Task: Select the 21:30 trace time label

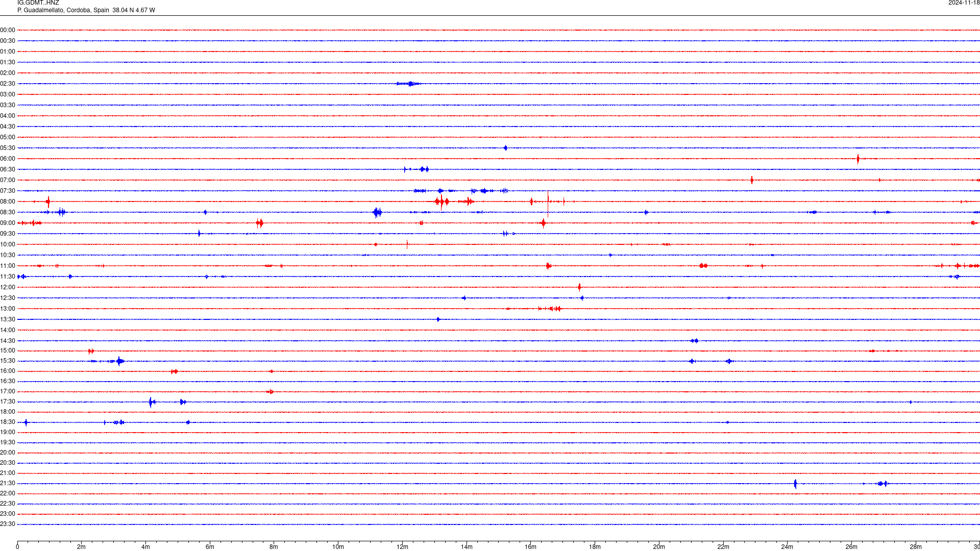Action: [8, 483]
